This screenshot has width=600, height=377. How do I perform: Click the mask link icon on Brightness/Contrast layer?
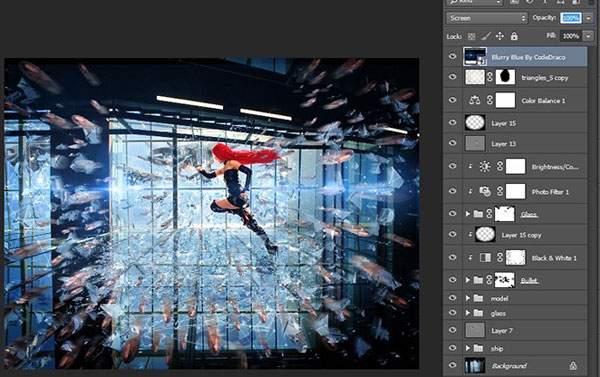(500, 166)
